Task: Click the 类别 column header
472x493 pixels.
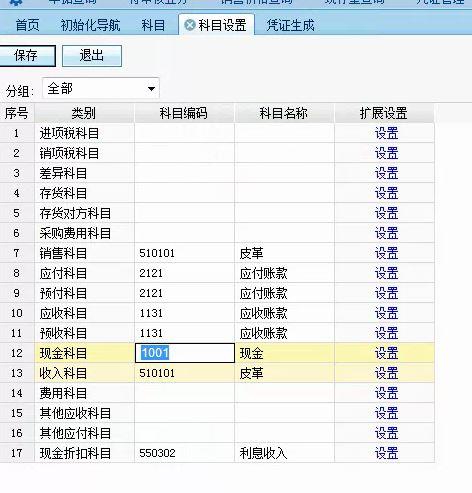Action: coord(84,113)
